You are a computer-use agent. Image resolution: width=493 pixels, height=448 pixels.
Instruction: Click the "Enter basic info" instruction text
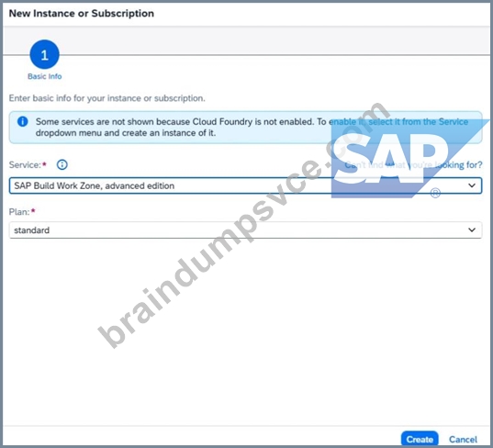coord(106,98)
